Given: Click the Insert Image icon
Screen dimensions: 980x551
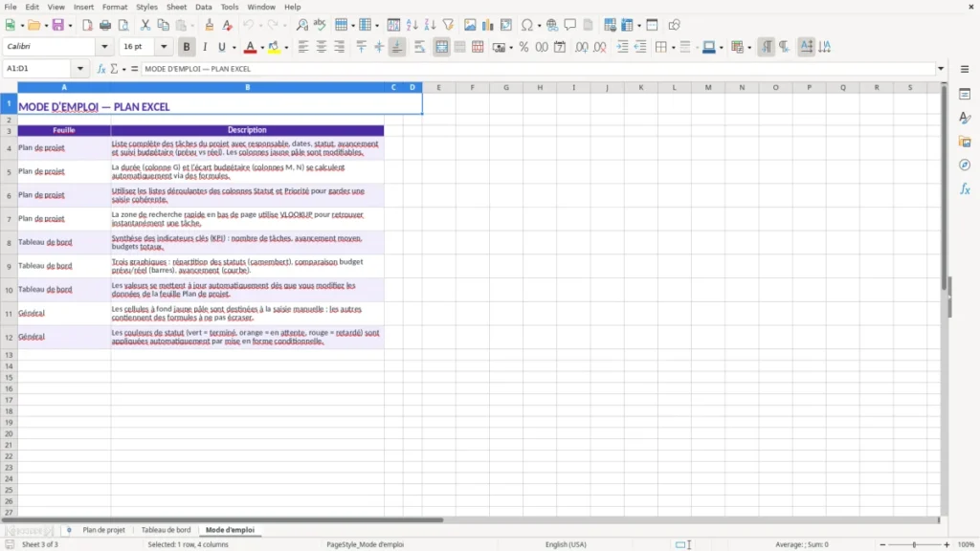Looking at the screenshot, I should point(470,25).
